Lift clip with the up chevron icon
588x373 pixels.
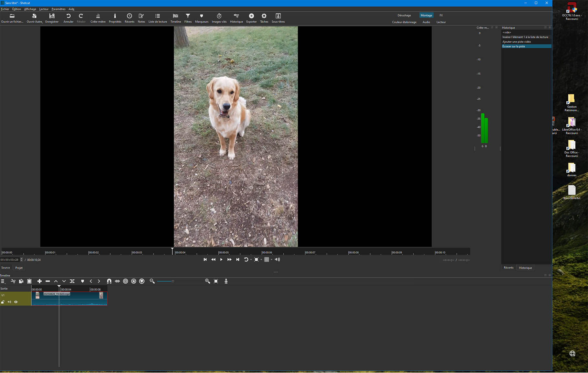tap(56, 281)
